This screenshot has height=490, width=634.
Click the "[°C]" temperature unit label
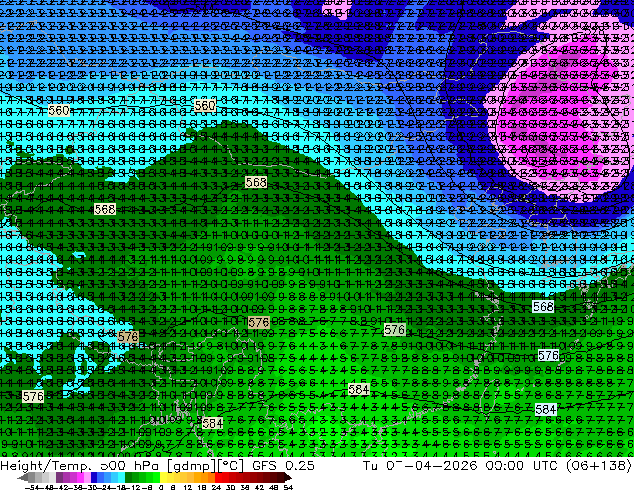pyautogui.click(x=230, y=465)
